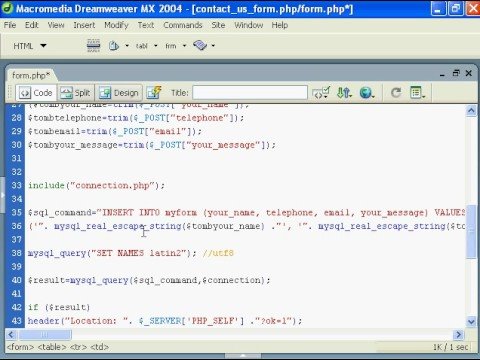Click the check browser support icon
Screen dimensions: 480x360
pos(321,93)
